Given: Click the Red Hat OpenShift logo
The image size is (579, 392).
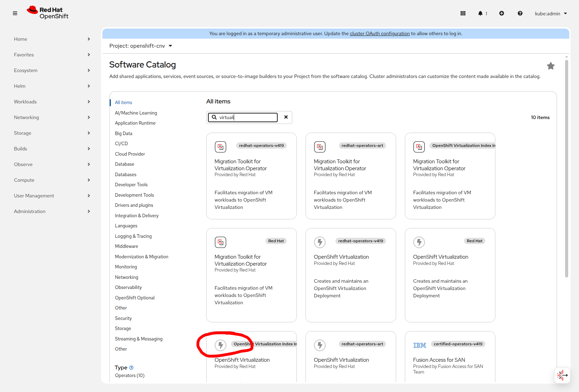Looking at the screenshot, I should point(48,13).
